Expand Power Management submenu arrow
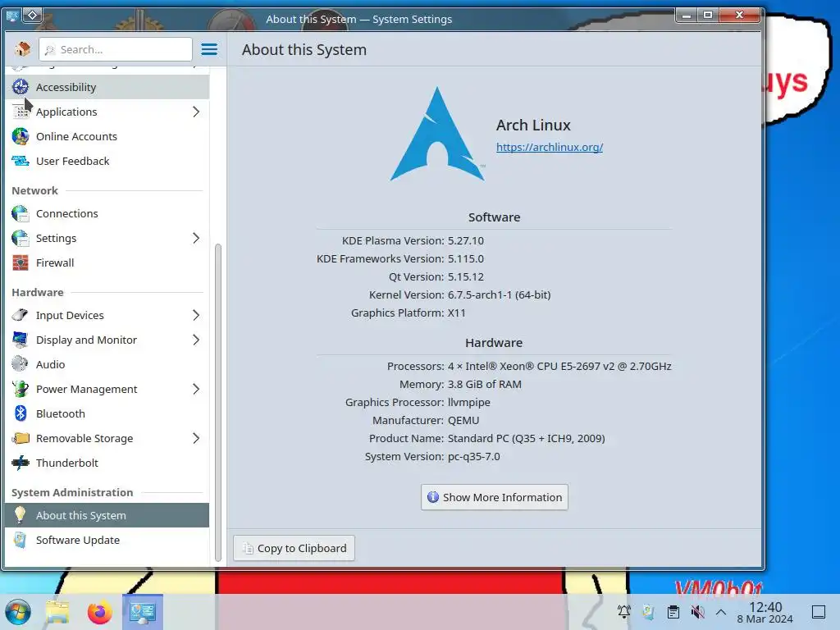This screenshot has width=840, height=630. [x=196, y=389]
